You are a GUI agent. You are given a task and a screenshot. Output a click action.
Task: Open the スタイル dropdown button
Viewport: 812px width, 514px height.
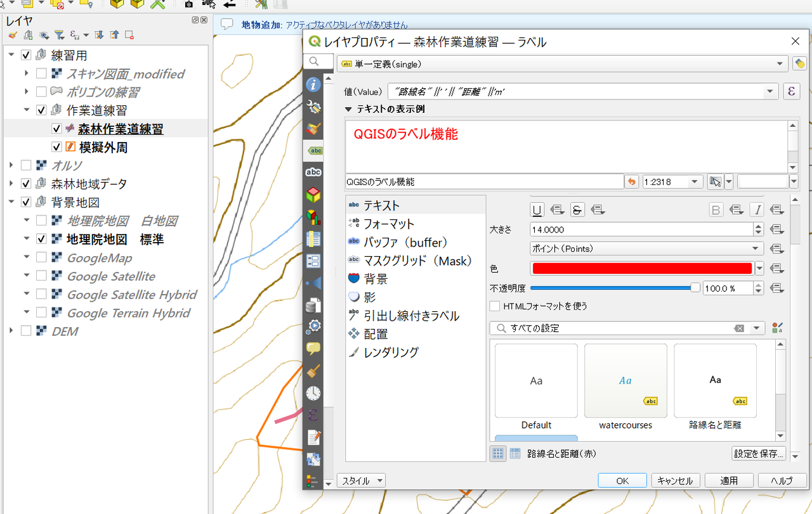coord(361,480)
